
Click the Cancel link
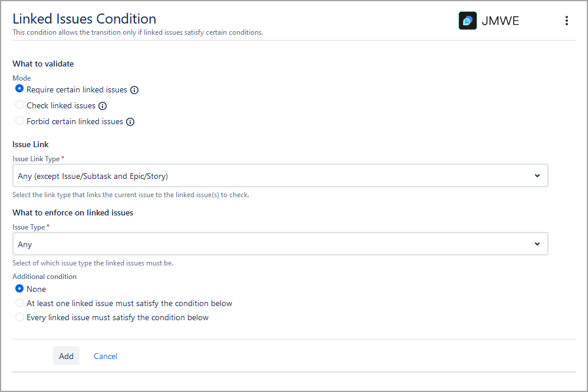point(105,356)
